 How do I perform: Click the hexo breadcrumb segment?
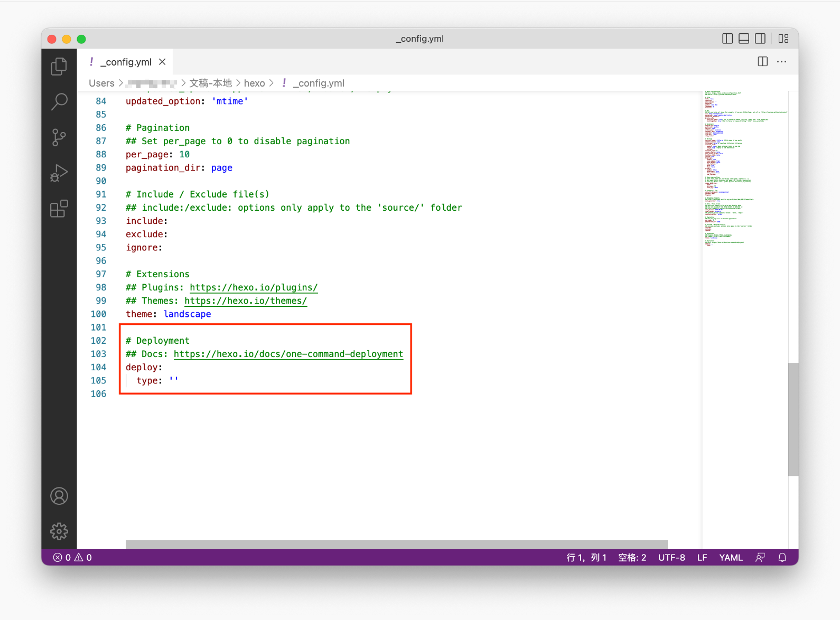(x=254, y=83)
